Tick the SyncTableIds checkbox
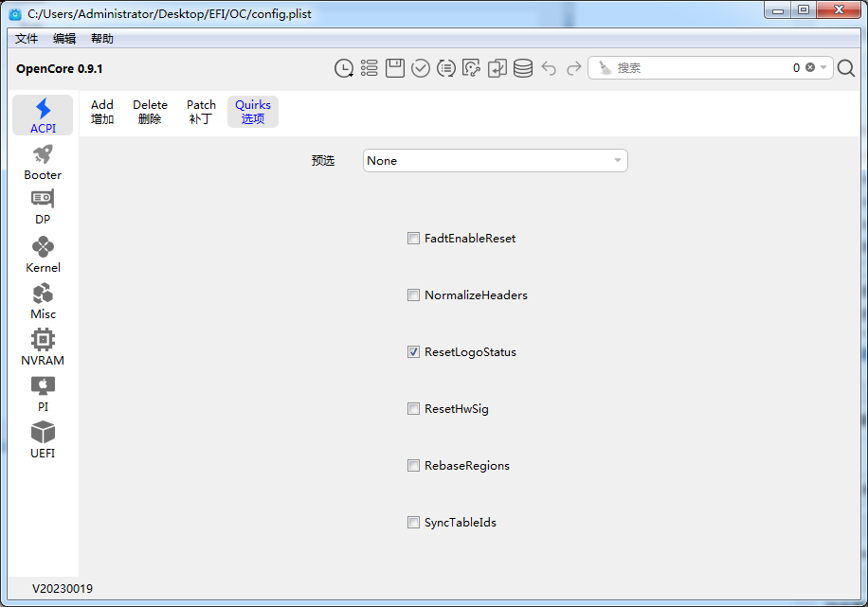868x607 pixels. (413, 523)
